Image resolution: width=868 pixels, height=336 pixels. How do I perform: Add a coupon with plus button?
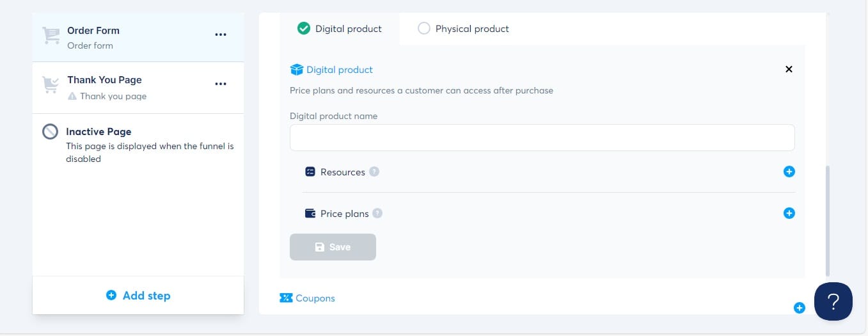click(799, 308)
